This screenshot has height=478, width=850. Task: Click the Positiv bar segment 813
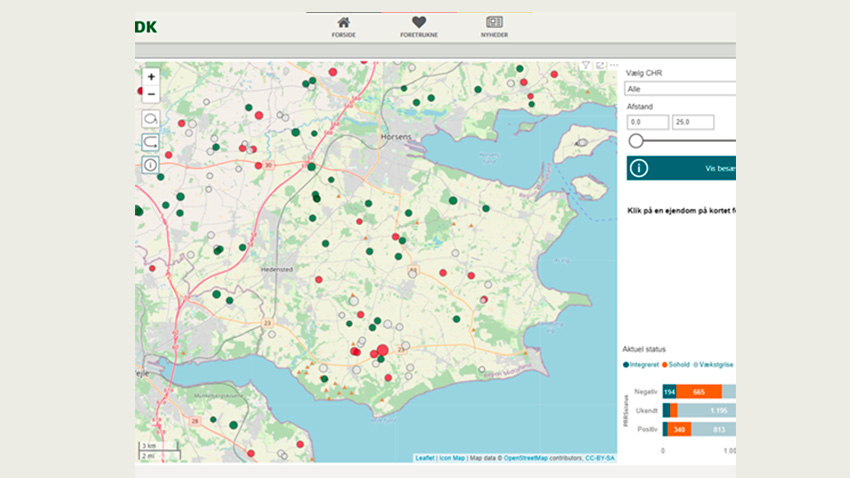tap(713, 429)
